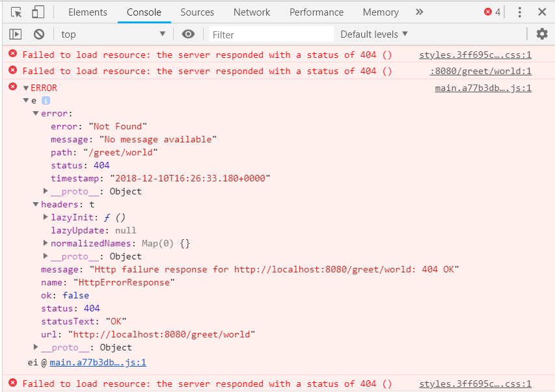Switch to the Elements tab
Viewport: 555px width, 392px height.
pyautogui.click(x=87, y=12)
